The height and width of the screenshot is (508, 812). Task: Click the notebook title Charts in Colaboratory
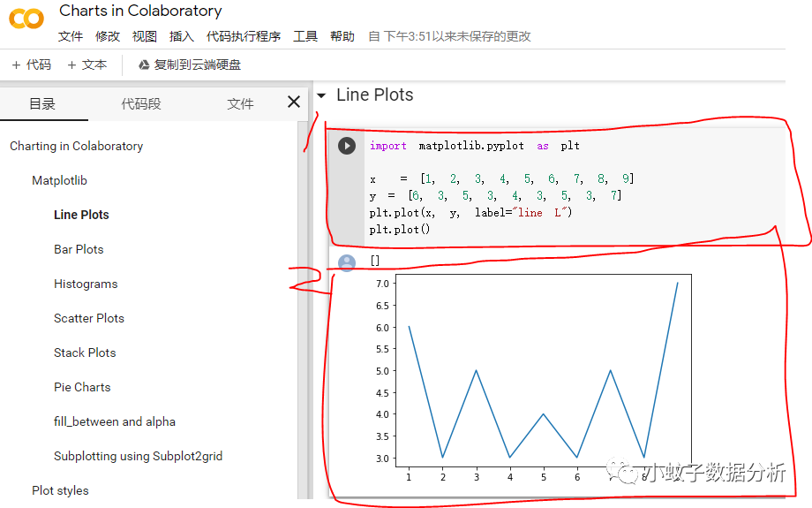140,11
